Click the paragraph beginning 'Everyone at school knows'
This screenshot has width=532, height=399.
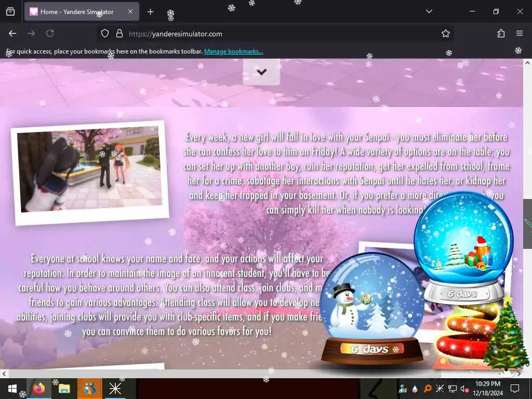point(173,295)
